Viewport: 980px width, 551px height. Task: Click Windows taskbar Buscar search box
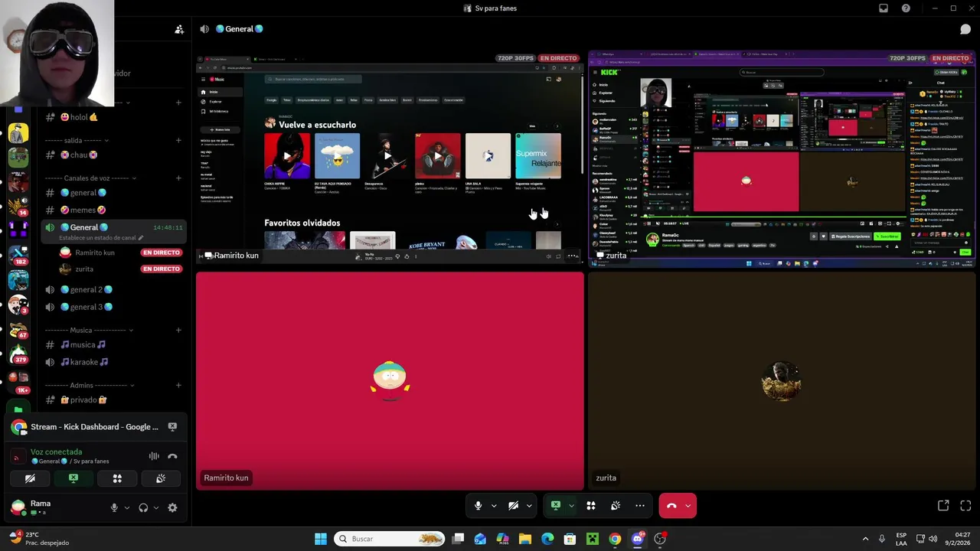coord(390,539)
